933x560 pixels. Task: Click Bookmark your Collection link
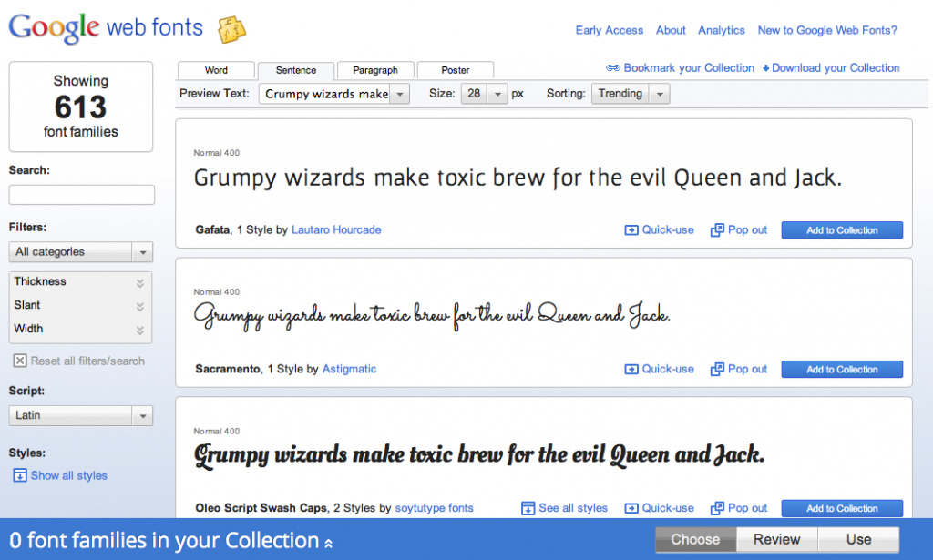point(689,67)
